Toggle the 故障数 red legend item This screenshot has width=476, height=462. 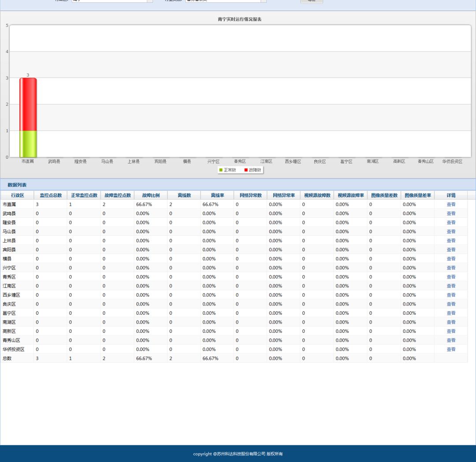pos(253,170)
